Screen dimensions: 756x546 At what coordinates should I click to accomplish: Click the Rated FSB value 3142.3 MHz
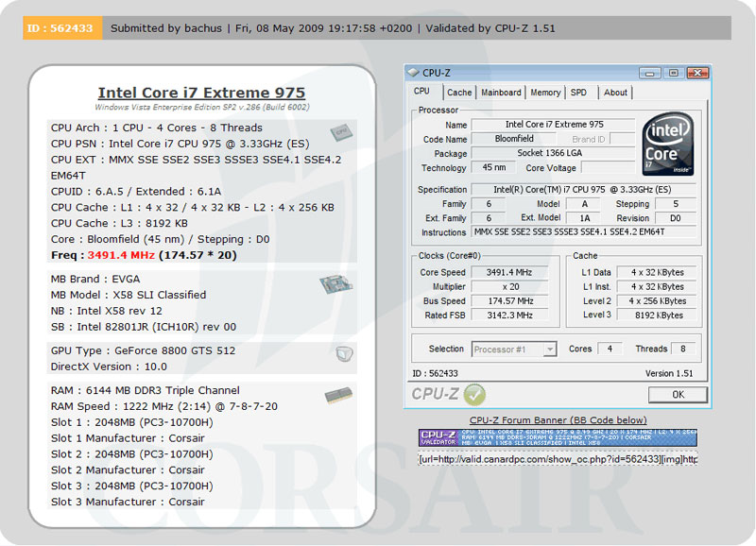pos(509,316)
